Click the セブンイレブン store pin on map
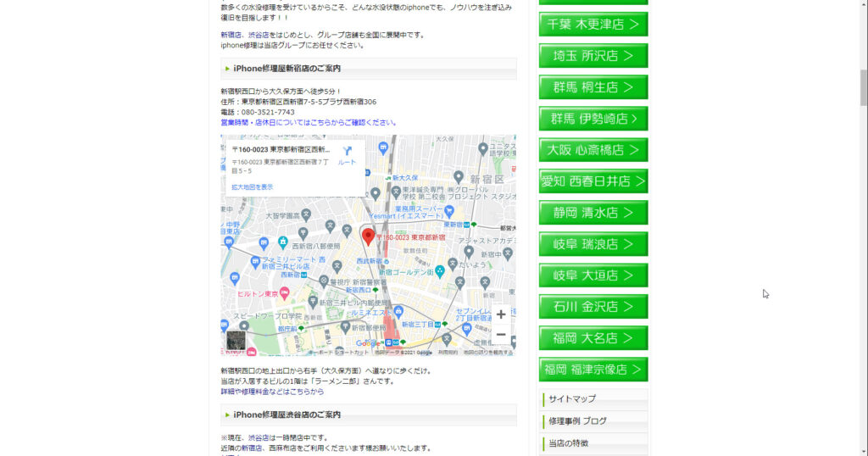Viewport: 868px width, 456px height. click(467, 329)
